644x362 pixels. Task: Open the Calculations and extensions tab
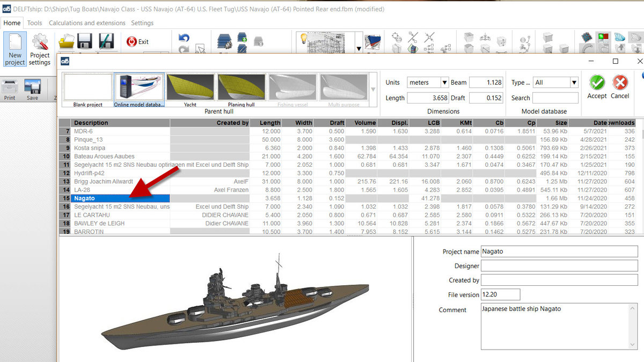(x=87, y=23)
